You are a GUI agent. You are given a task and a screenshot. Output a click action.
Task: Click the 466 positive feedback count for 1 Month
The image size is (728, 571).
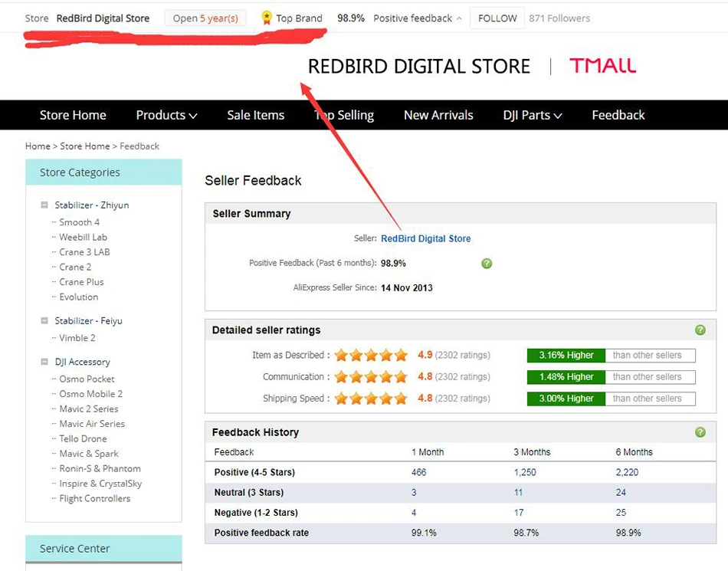click(x=418, y=472)
